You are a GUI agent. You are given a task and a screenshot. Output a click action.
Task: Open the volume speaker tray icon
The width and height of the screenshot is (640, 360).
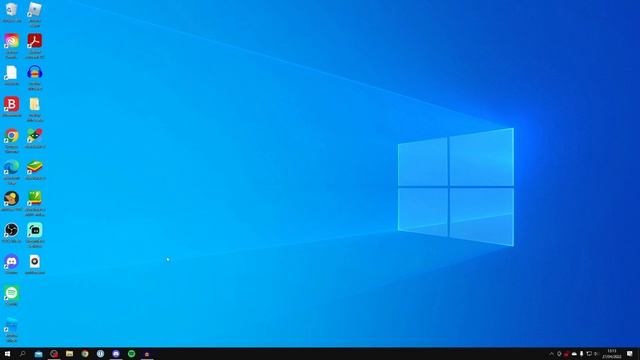point(596,354)
